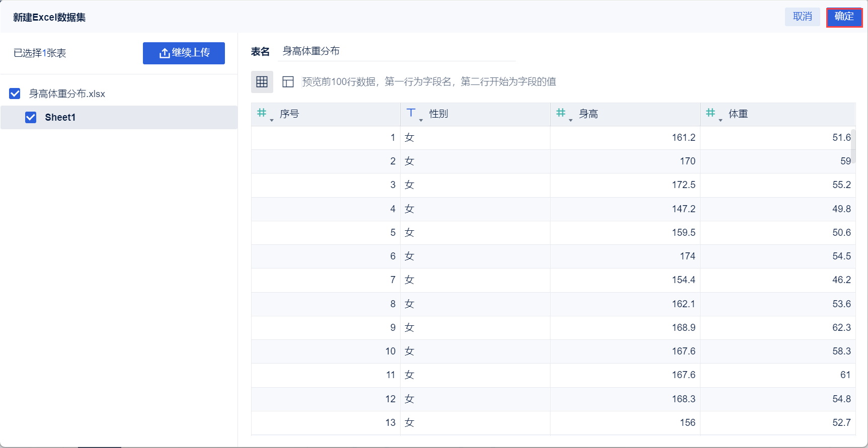Click the text type icon for 性别

[411, 113]
